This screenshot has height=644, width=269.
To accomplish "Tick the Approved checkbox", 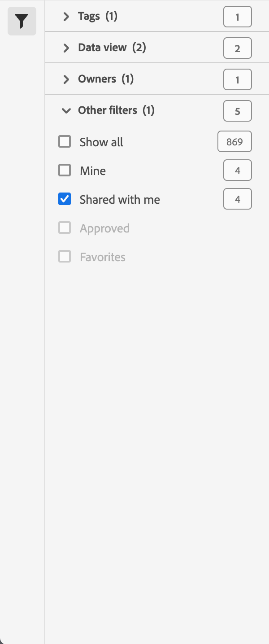I will (x=65, y=228).
